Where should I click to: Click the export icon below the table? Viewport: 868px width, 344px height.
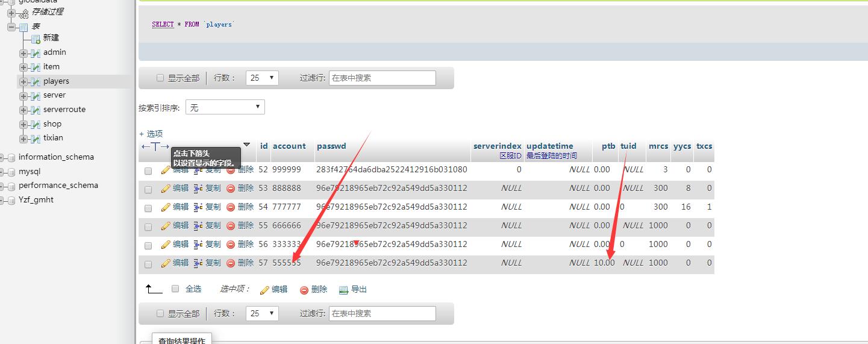tap(344, 290)
